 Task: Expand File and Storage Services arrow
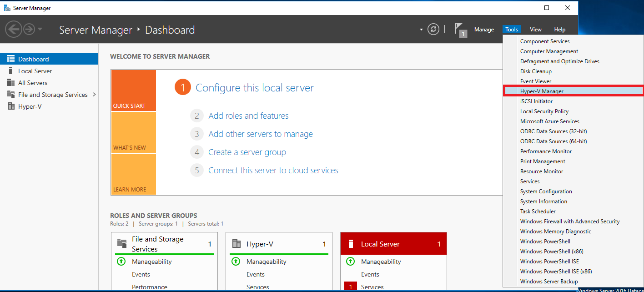pyautogui.click(x=94, y=95)
